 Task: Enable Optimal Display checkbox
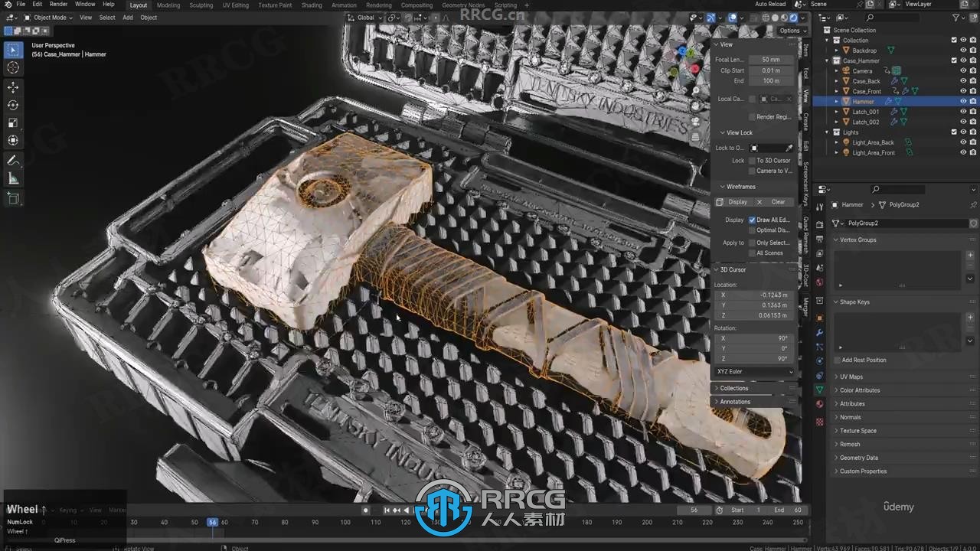coord(752,230)
